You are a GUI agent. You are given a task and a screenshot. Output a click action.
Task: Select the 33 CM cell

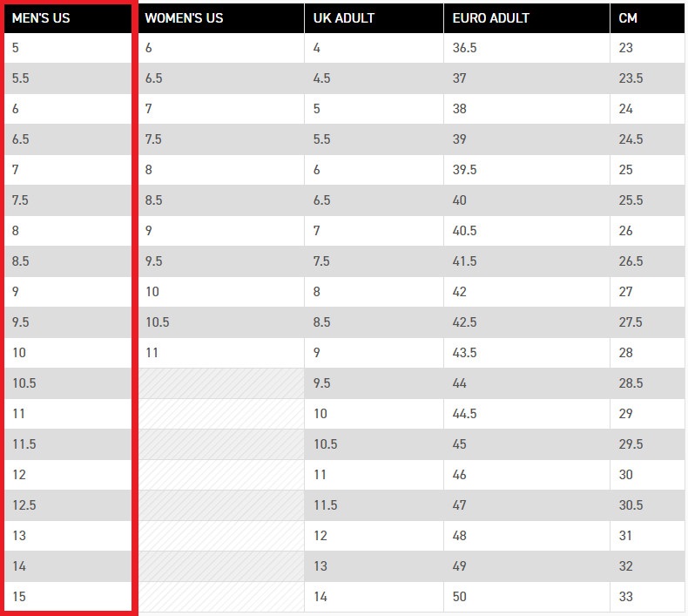click(x=647, y=597)
